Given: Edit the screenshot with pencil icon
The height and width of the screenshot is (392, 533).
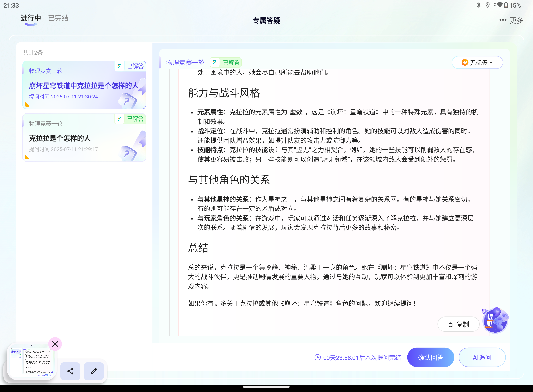Looking at the screenshot, I should pos(94,371).
